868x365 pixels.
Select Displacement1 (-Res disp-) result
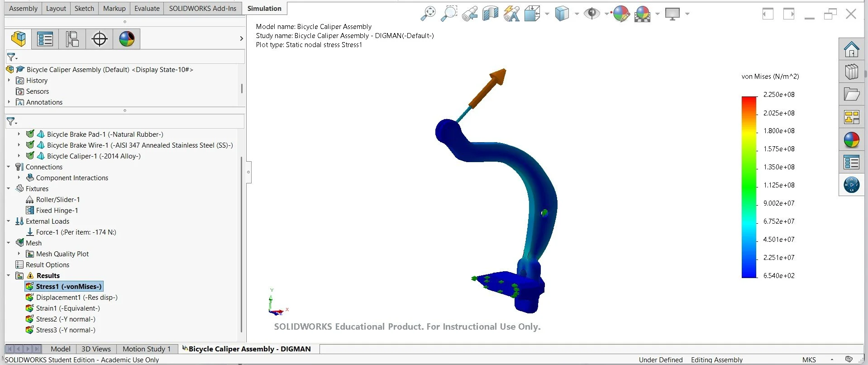72,297
